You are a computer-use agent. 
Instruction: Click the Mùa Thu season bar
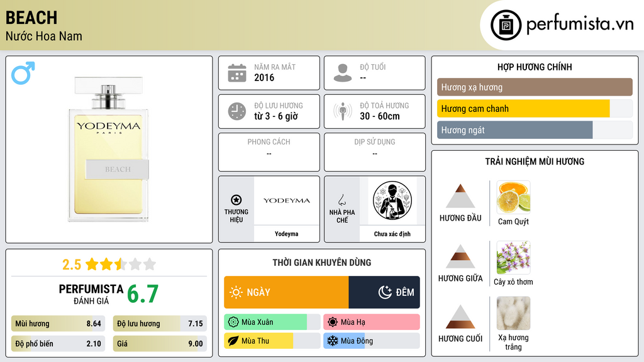pyautogui.click(x=272, y=341)
